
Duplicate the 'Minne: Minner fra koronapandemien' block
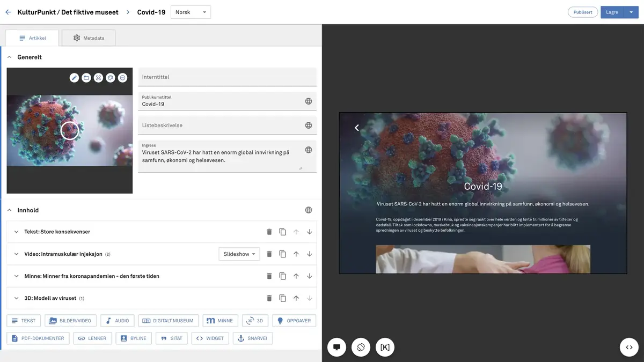pos(283,276)
